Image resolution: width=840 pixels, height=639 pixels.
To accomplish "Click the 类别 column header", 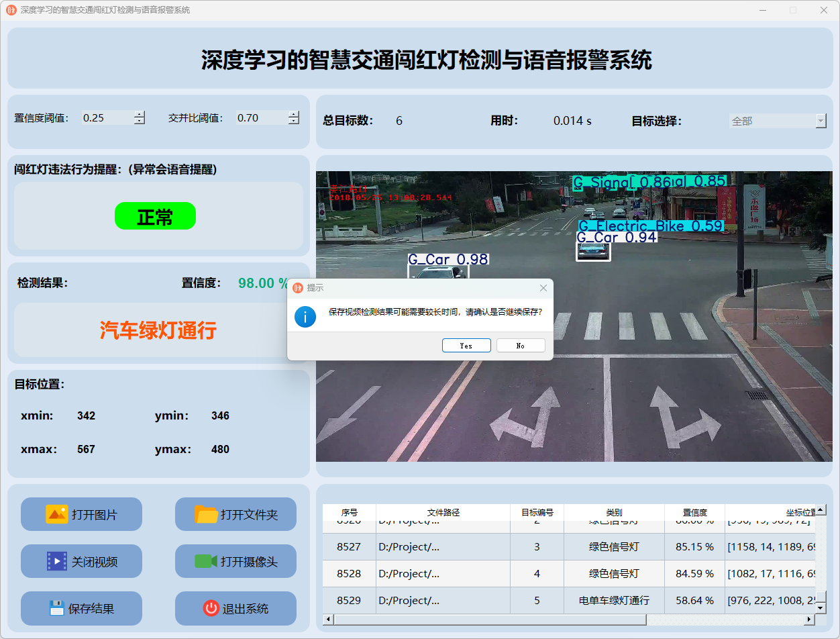I will tap(614, 512).
